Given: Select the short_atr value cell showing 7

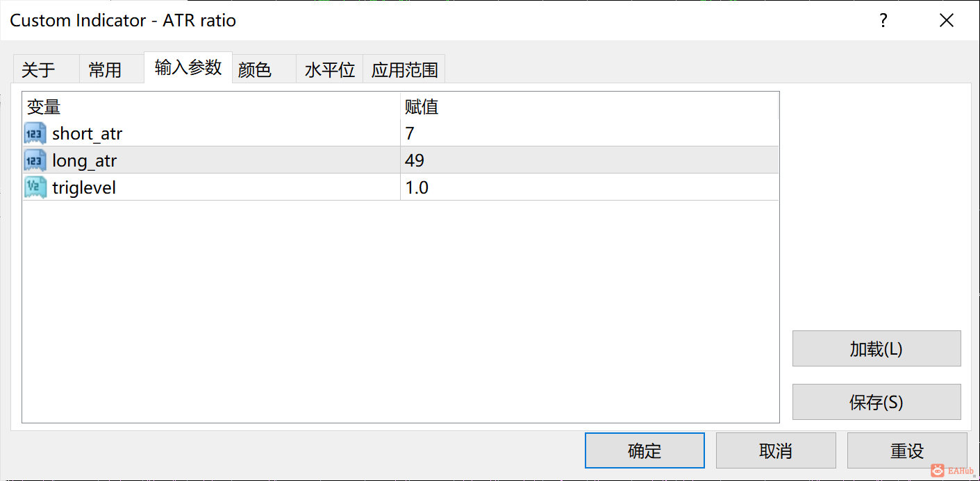Looking at the screenshot, I should [x=589, y=133].
